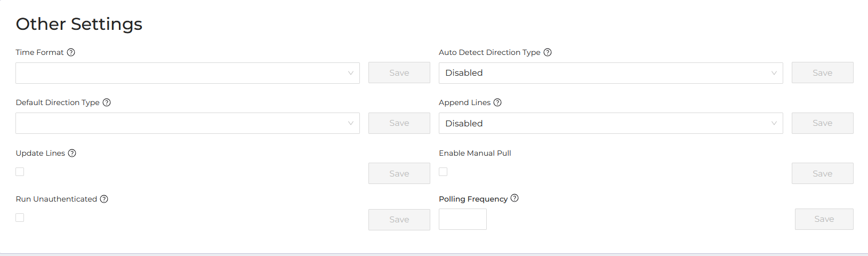Save the Enable Manual Pull setting
868x256 pixels.
pyautogui.click(x=823, y=173)
